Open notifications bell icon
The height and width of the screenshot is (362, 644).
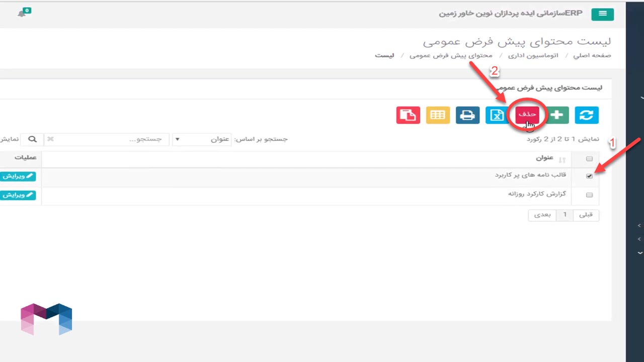tap(22, 13)
